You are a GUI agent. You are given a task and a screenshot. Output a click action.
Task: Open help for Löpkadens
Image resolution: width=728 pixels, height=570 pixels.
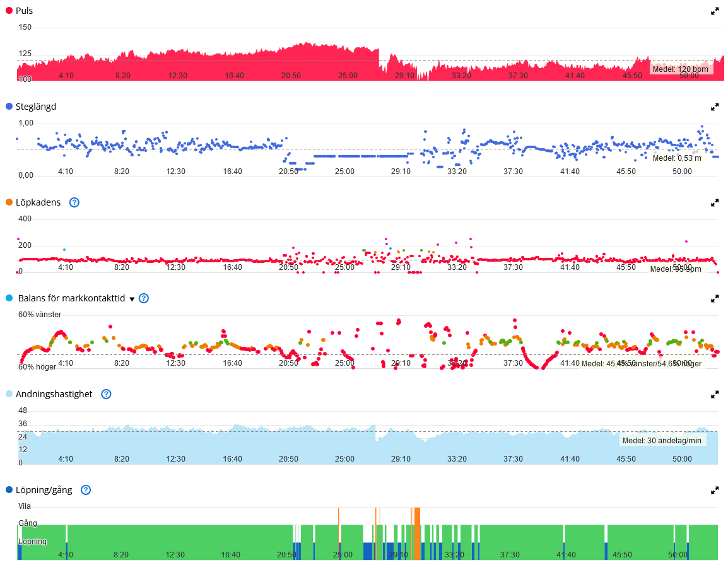[x=74, y=202]
